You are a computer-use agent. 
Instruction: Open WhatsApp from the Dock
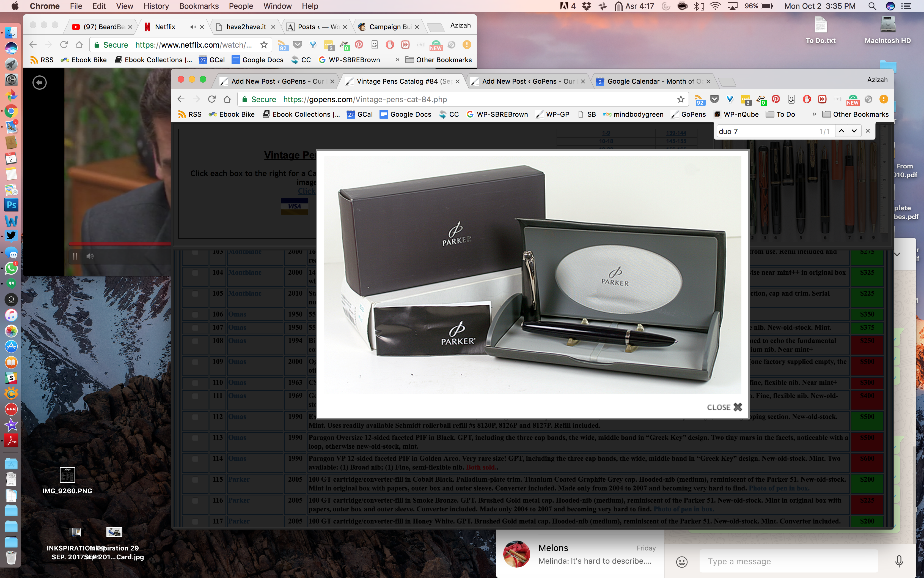coord(11,268)
